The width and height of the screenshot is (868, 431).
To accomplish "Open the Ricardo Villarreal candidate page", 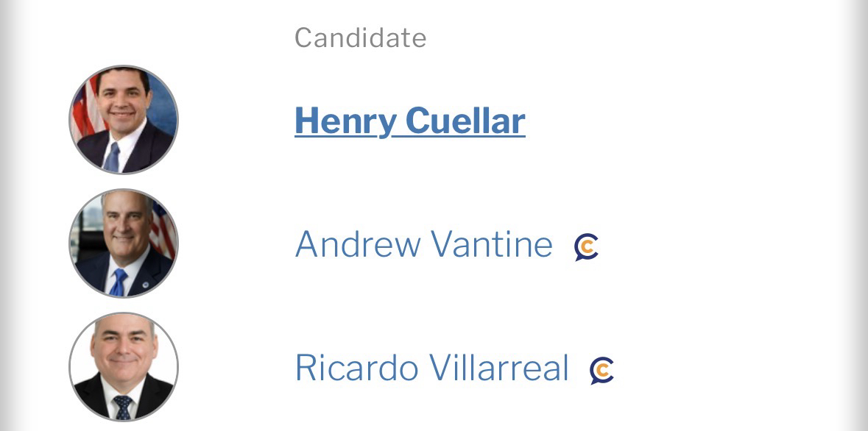I will click(x=431, y=368).
